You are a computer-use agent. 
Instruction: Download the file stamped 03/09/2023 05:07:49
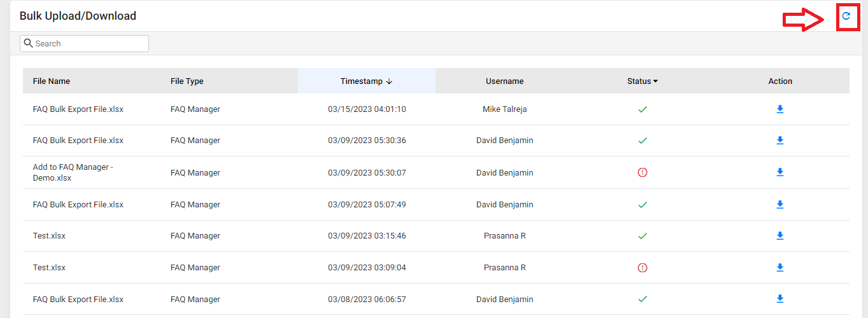(x=780, y=205)
